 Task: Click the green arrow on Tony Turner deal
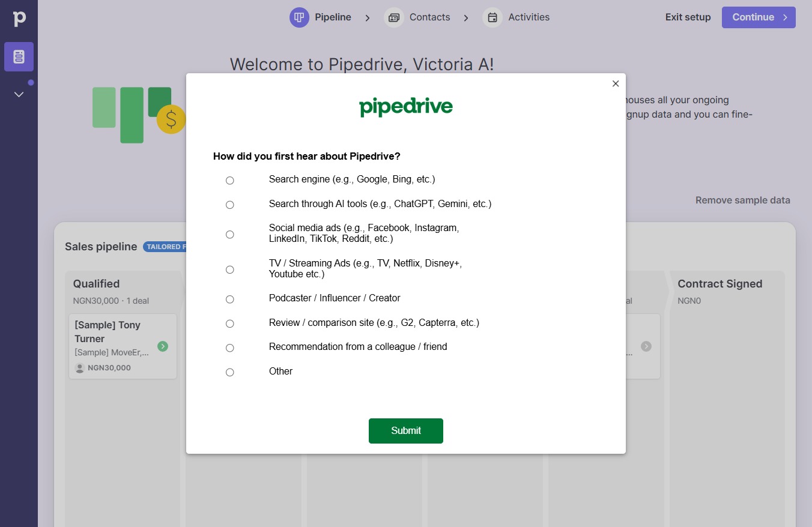[x=163, y=346]
